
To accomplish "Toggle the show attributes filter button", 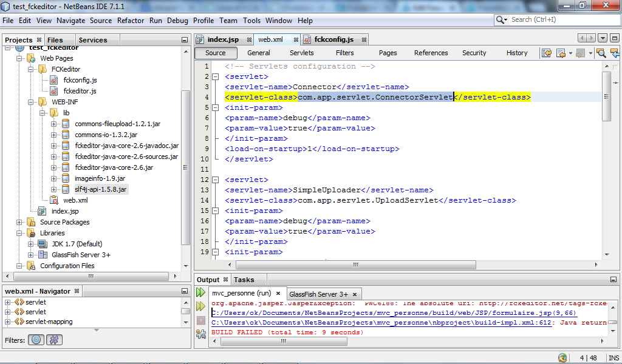I will [x=36, y=340].
